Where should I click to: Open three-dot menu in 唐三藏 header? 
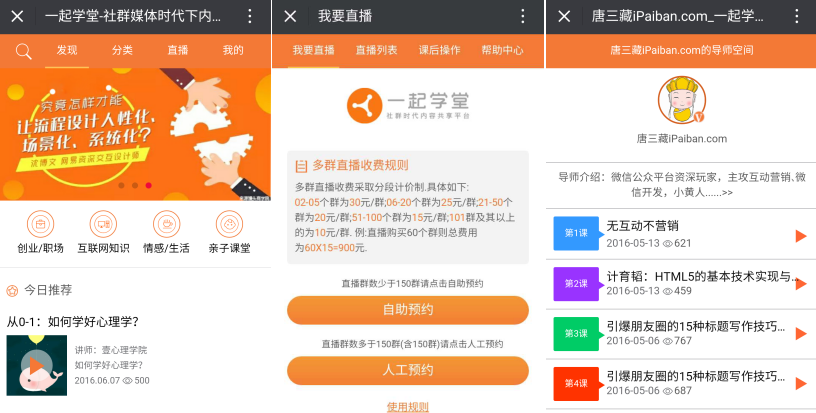click(796, 17)
